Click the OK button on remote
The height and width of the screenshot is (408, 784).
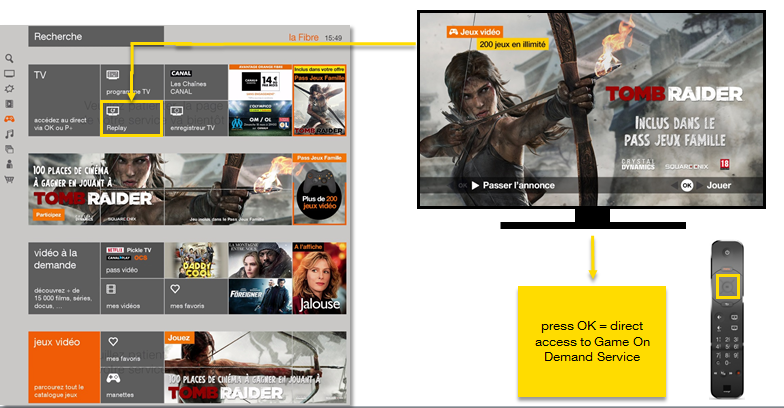point(727,286)
